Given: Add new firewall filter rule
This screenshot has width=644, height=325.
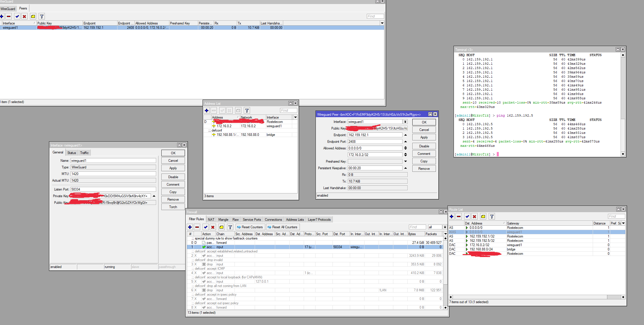Looking at the screenshot, I should point(190,227).
